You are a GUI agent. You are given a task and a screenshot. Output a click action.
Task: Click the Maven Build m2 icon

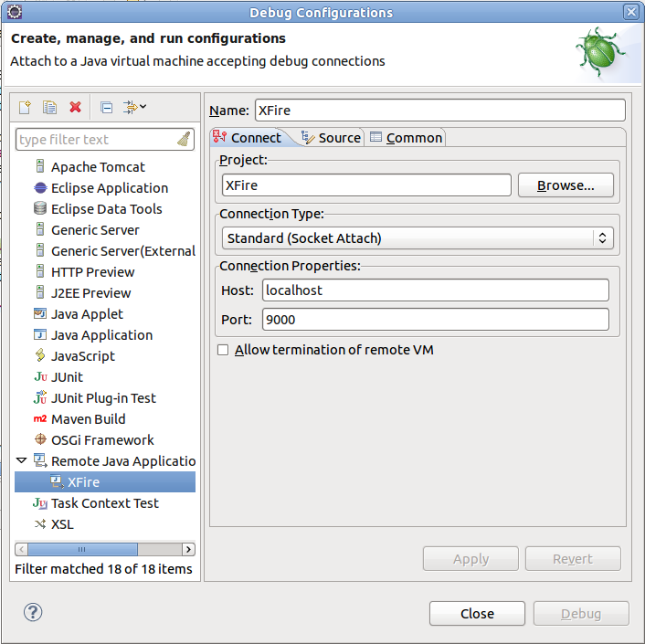pos(40,418)
